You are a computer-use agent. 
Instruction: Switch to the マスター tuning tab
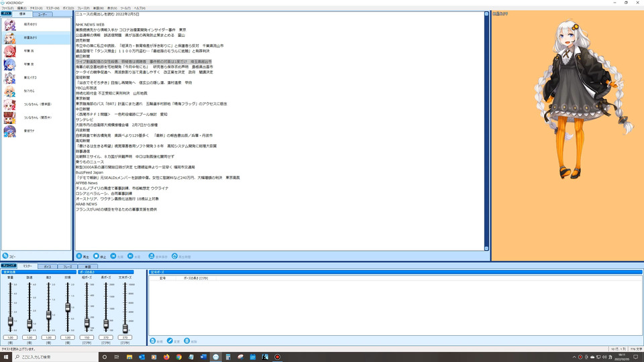(x=28, y=266)
